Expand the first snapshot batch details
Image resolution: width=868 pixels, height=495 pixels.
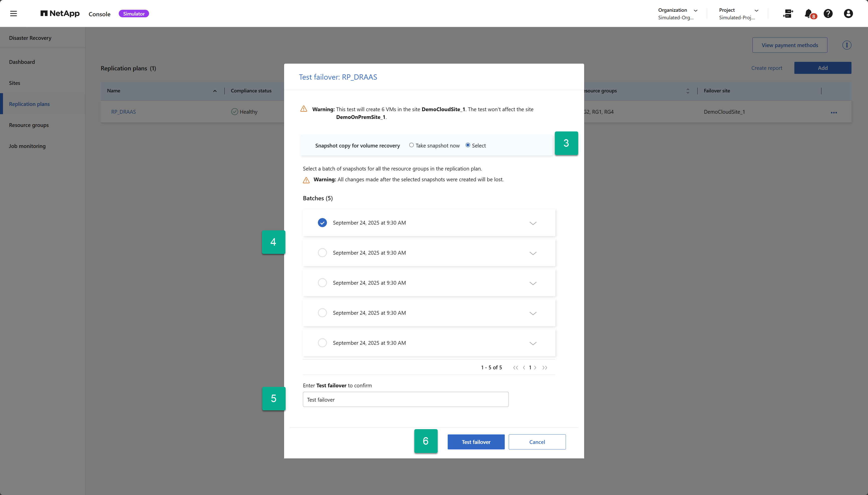[533, 223]
